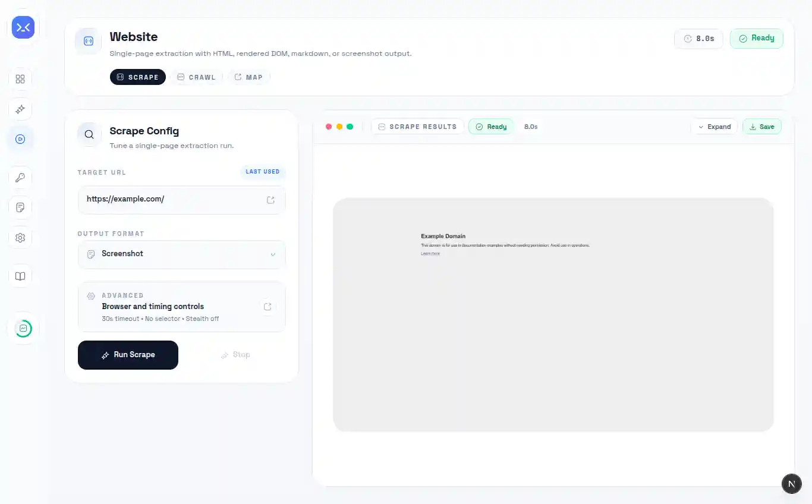
Task: Open the API keys section via the key icon
Action: coord(20,177)
